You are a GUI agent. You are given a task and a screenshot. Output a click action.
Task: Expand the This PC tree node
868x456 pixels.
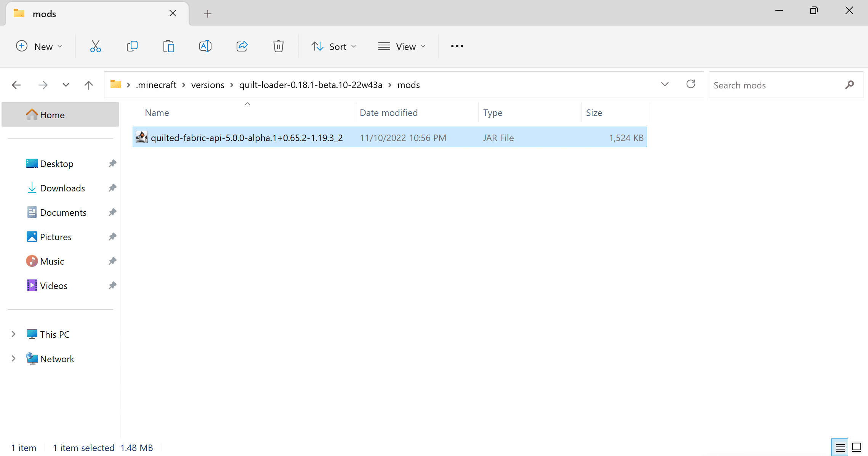click(14, 334)
